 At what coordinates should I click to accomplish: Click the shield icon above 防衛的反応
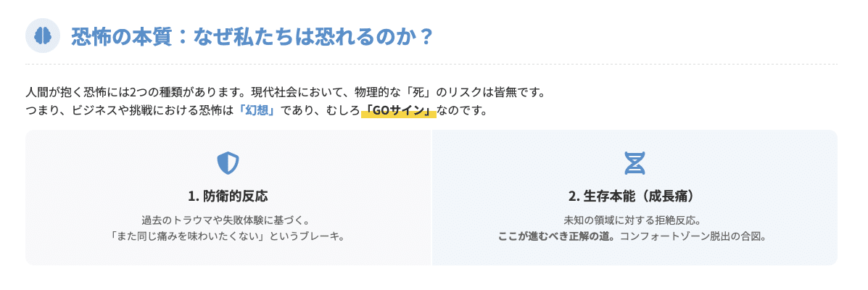(228, 162)
